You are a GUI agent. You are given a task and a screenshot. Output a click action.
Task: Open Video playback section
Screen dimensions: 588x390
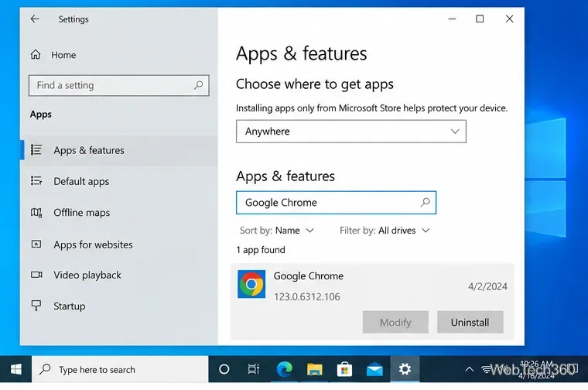click(x=119, y=275)
